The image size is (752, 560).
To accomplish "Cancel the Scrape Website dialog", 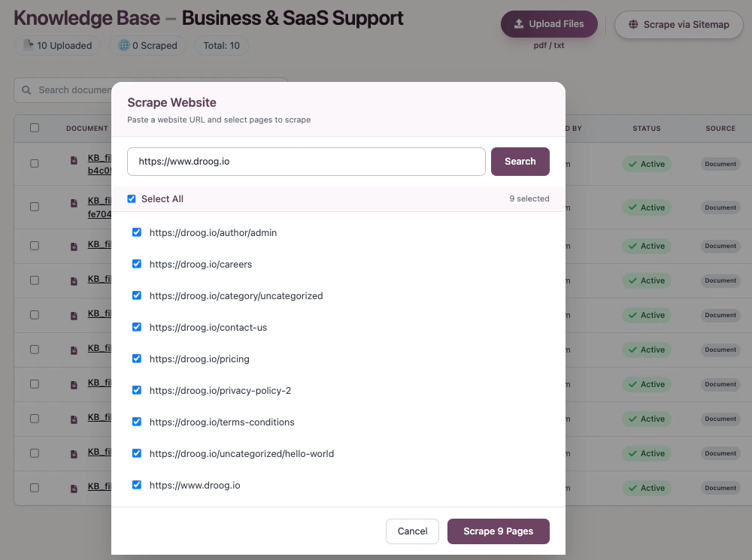I will [412, 531].
